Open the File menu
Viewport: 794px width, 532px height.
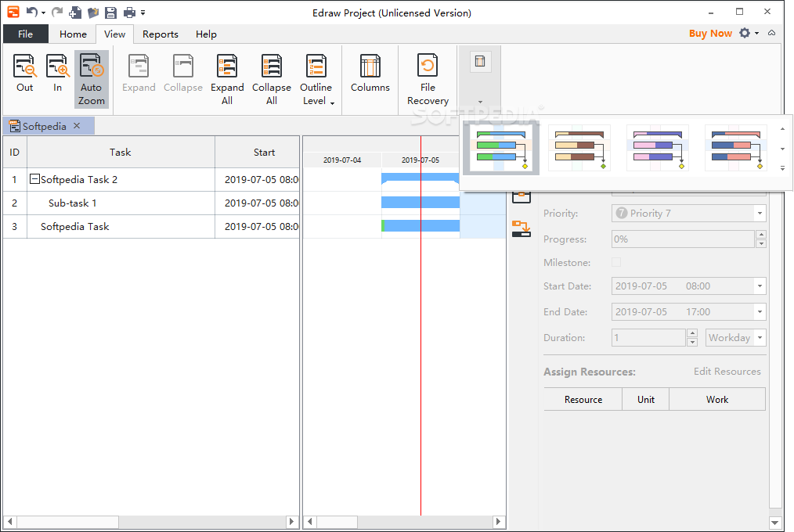point(25,34)
